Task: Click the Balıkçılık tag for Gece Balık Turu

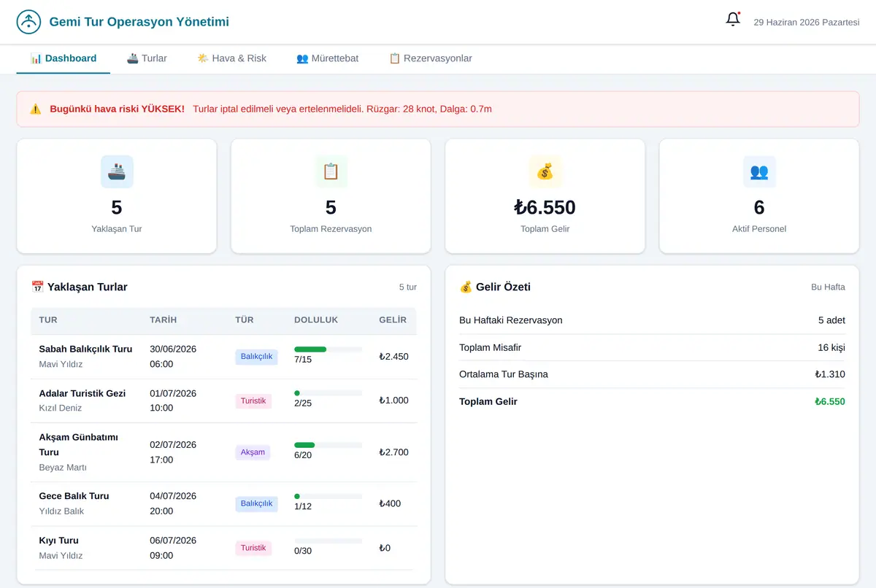Action: coord(256,503)
